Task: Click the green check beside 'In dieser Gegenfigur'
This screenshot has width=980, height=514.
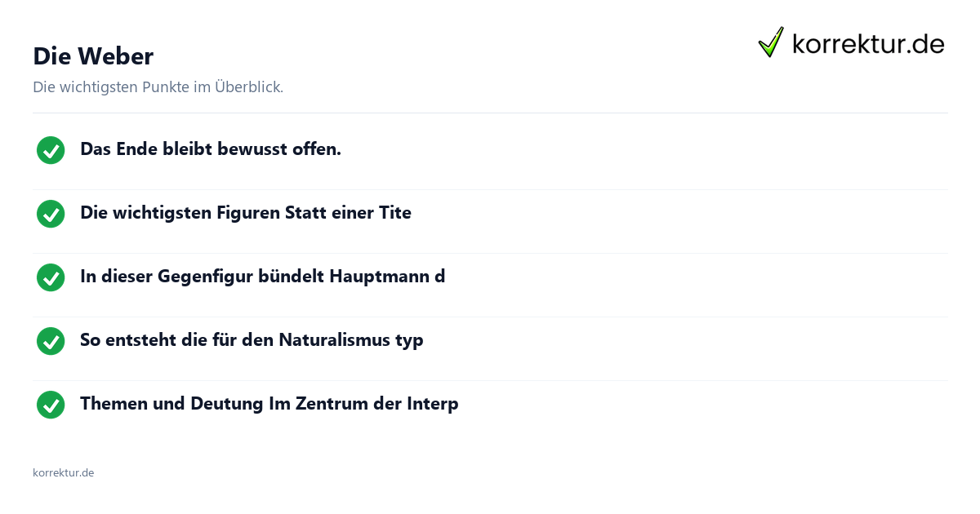Action: (x=51, y=277)
